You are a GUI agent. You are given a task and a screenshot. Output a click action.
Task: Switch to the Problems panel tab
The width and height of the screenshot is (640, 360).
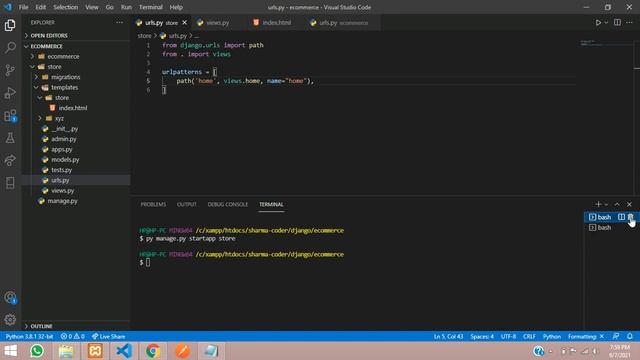click(x=153, y=204)
